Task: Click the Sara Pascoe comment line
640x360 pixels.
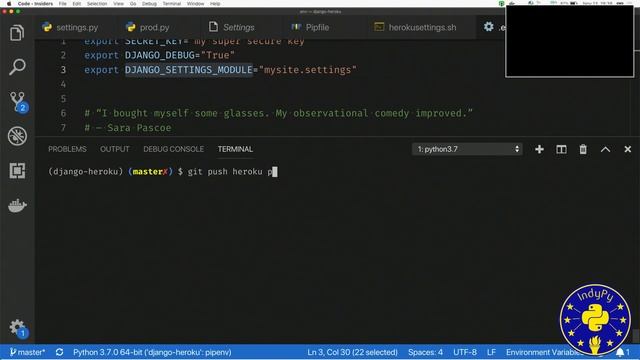Action: tap(128, 128)
